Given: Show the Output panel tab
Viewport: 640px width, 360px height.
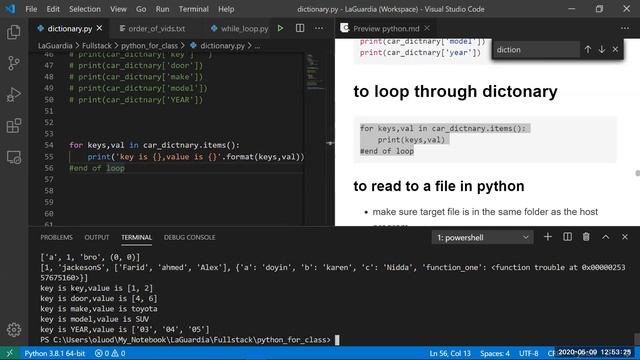Looking at the screenshot, I should tap(97, 237).
